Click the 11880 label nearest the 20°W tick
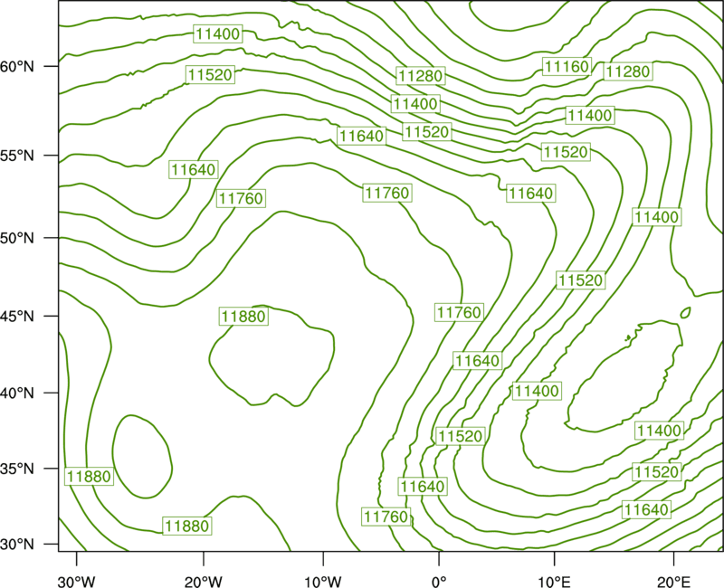 [x=187, y=526]
